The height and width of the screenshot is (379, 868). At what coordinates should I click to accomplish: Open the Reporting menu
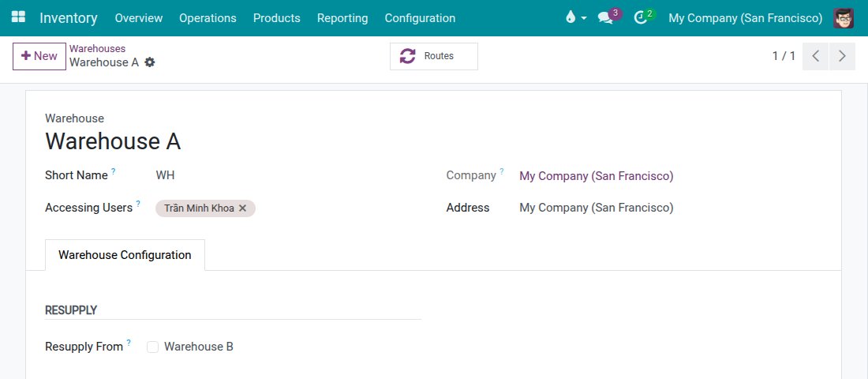[x=342, y=18]
